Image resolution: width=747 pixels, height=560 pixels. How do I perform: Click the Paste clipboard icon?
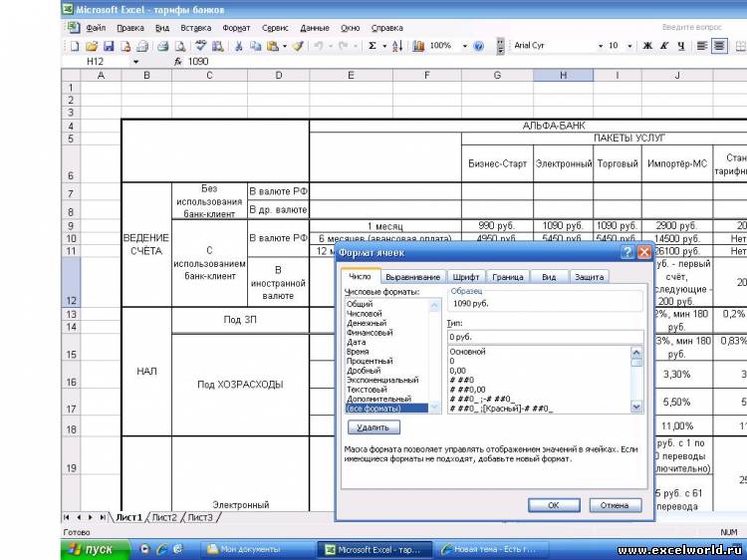(x=273, y=46)
